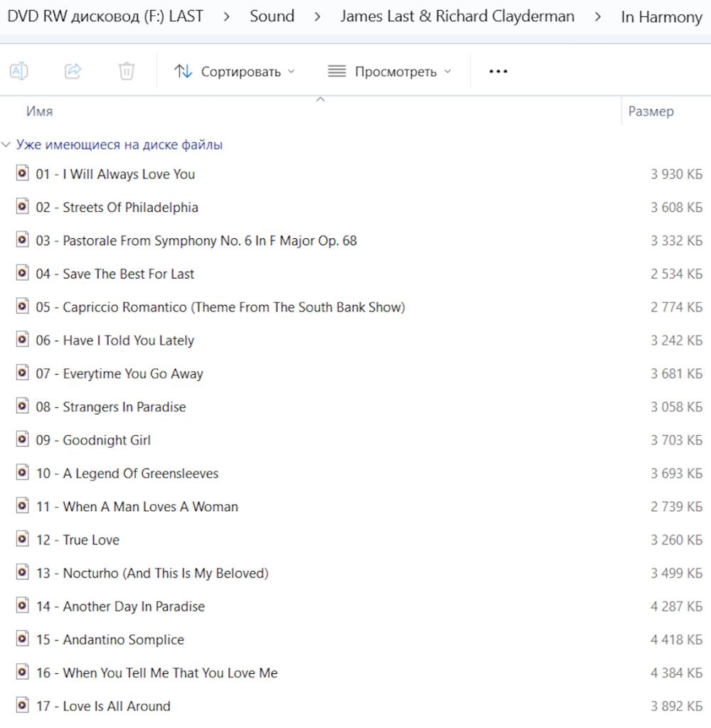Click the Delete trash icon

(x=127, y=71)
